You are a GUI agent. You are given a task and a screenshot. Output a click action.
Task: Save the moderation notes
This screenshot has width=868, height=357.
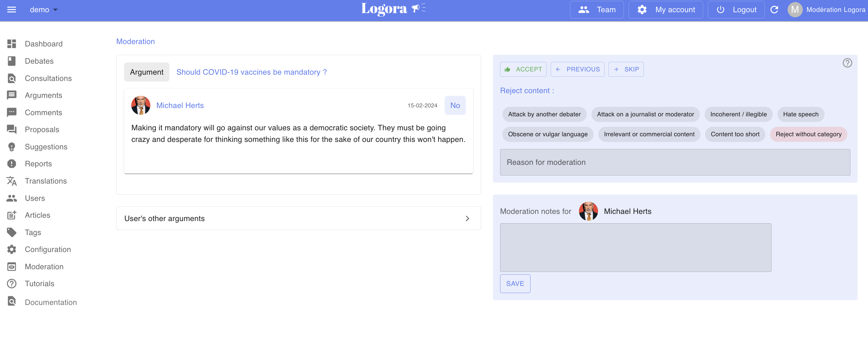point(515,284)
